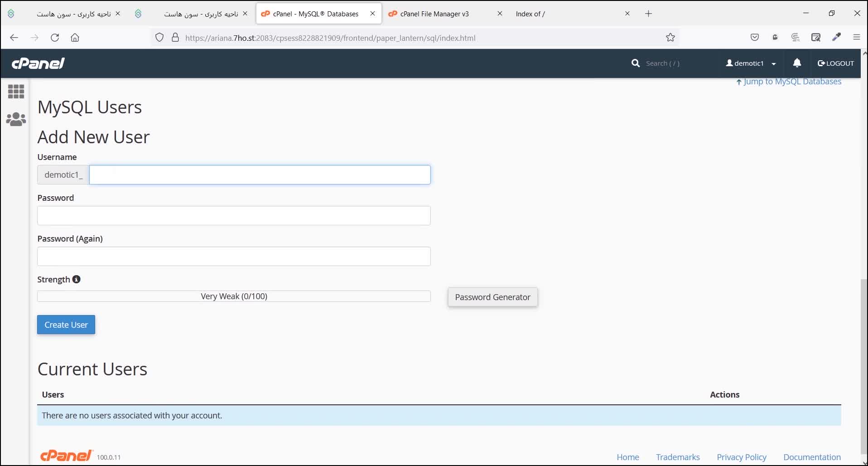The image size is (868, 466).
Task: Reload the current page
Action: 55,38
